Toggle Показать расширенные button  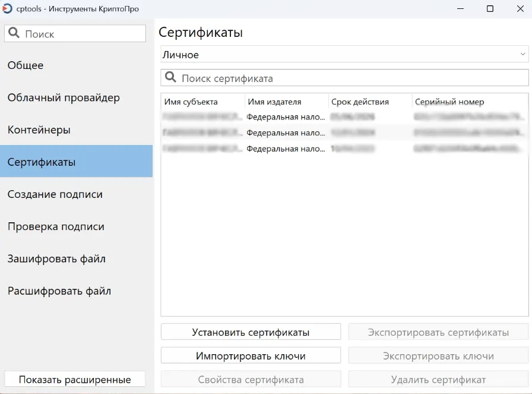75,380
